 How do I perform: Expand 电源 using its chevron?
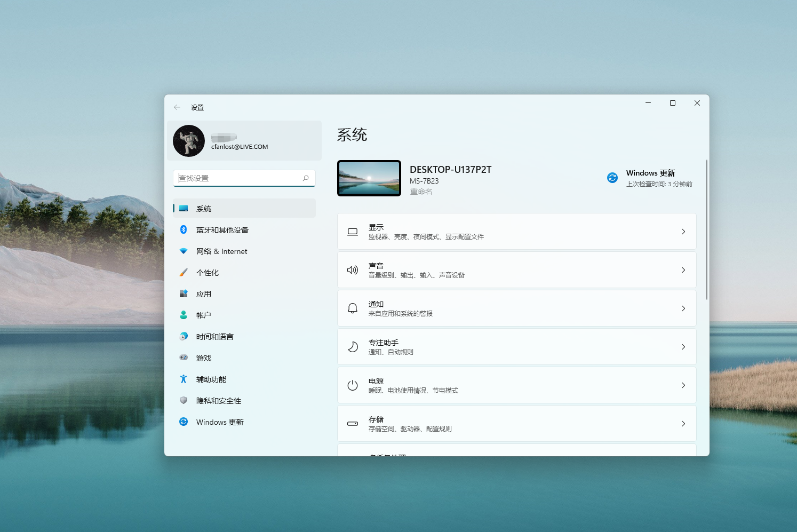pos(683,385)
